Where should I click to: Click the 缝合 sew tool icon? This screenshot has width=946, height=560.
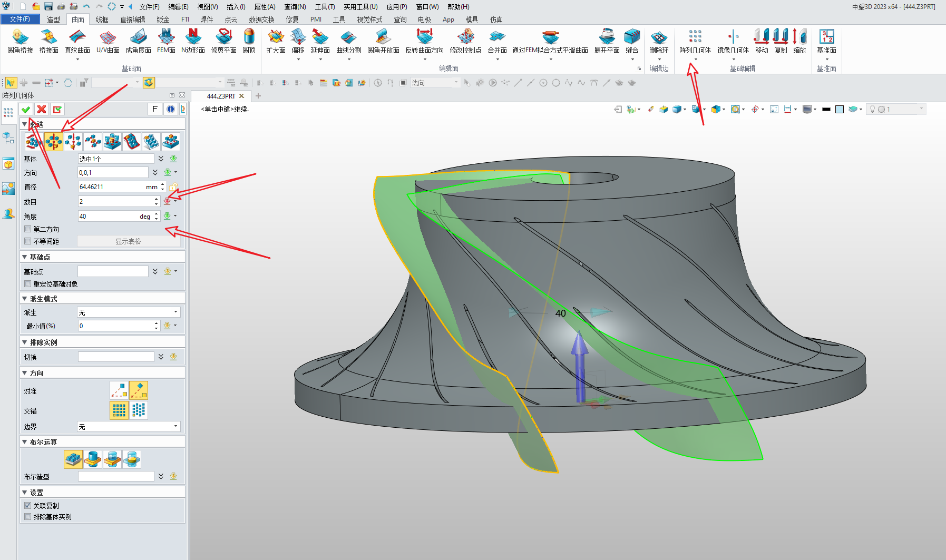point(631,37)
